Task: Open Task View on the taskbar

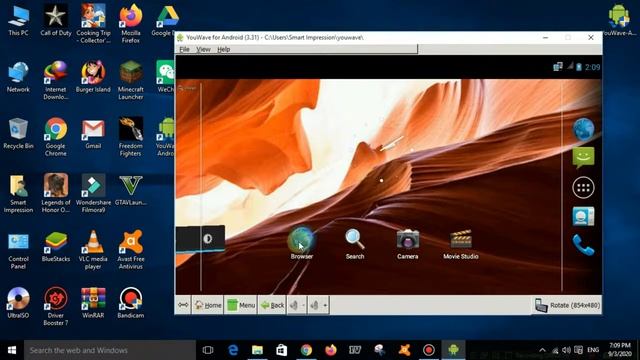Action: 208,350
